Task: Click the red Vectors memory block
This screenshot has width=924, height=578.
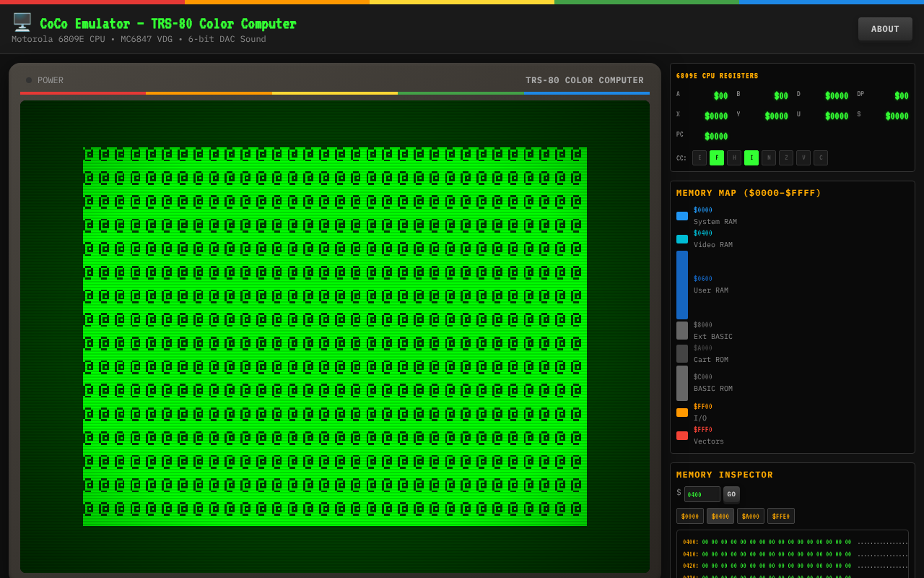Action: click(682, 436)
